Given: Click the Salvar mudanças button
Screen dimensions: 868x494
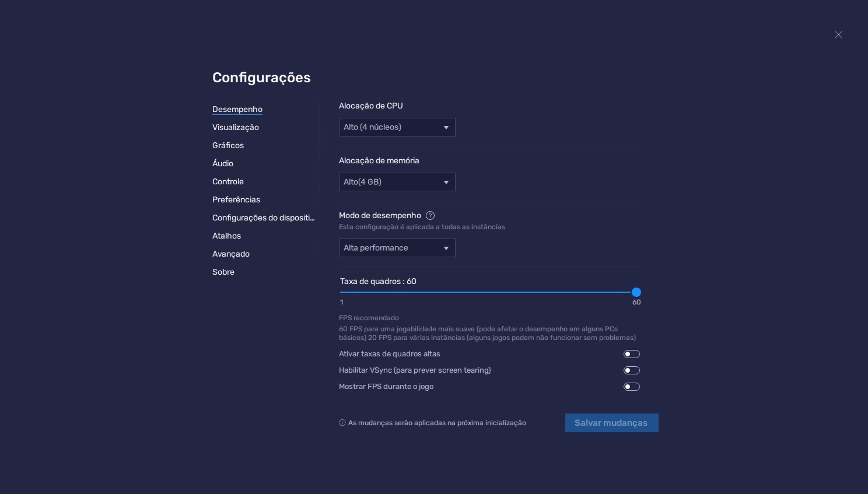Looking at the screenshot, I should coord(611,423).
